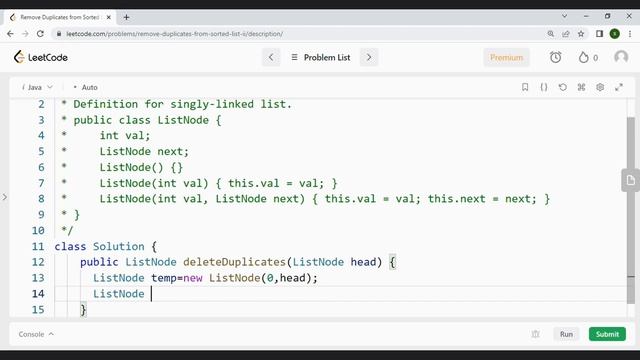
Task: Open the editor shortcuts command icon
Action: click(582, 87)
